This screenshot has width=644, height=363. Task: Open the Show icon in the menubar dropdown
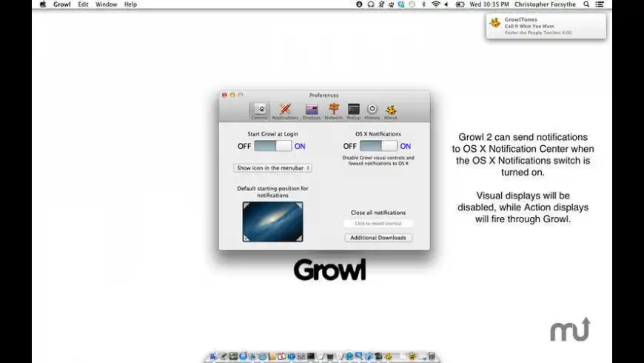[x=272, y=167]
